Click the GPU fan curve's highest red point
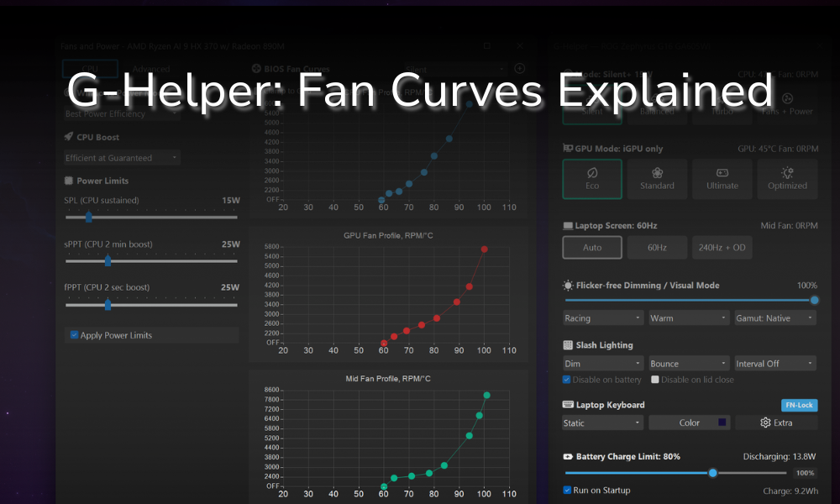840x504 pixels. [485, 249]
